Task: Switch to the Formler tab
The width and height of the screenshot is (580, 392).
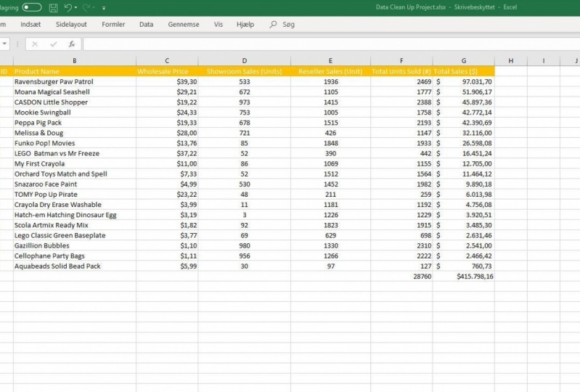Action: pos(113,25)
